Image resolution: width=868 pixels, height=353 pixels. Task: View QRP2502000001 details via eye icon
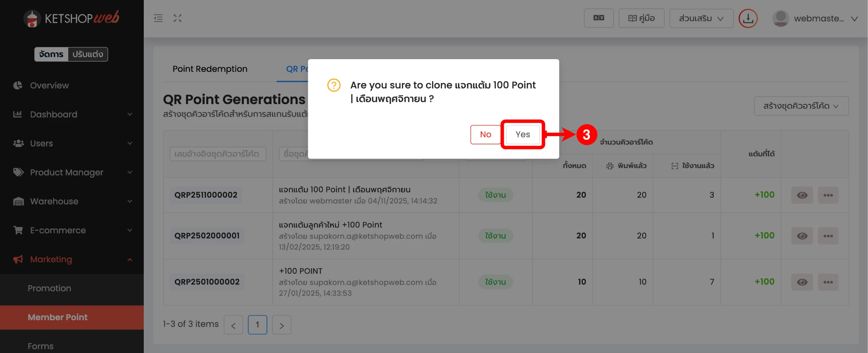[802, 236]
